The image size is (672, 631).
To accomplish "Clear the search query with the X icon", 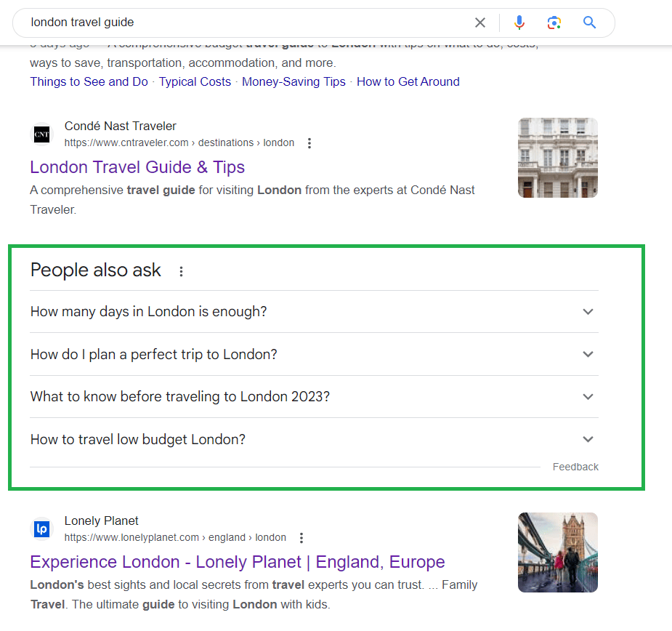I will pos(479,23).
